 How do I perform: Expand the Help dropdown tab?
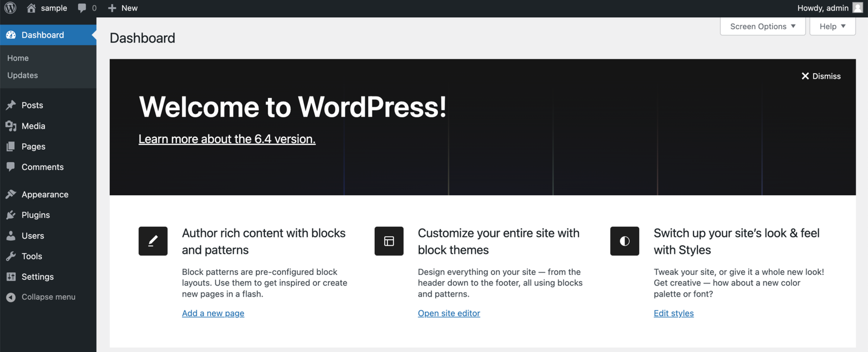point(832,27)
